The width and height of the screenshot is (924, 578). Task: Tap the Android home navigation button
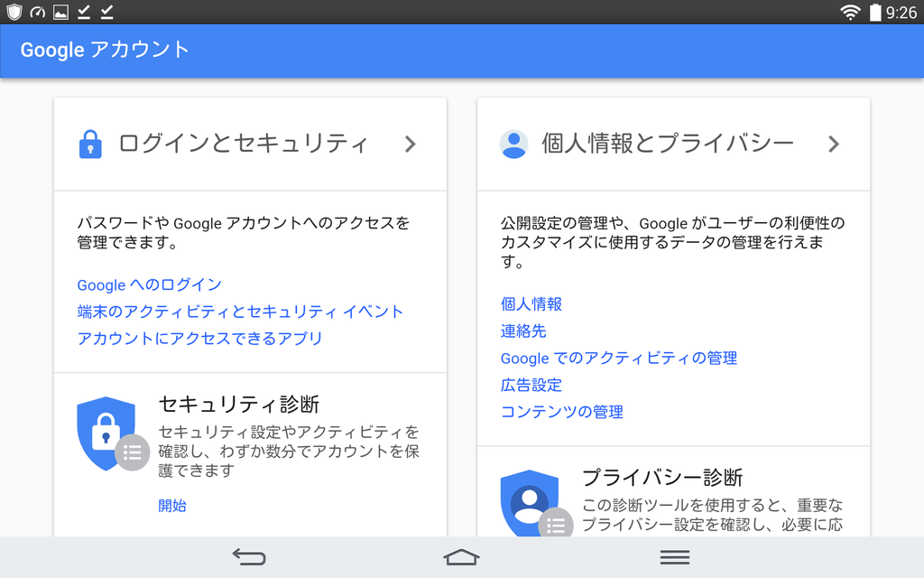461,556
